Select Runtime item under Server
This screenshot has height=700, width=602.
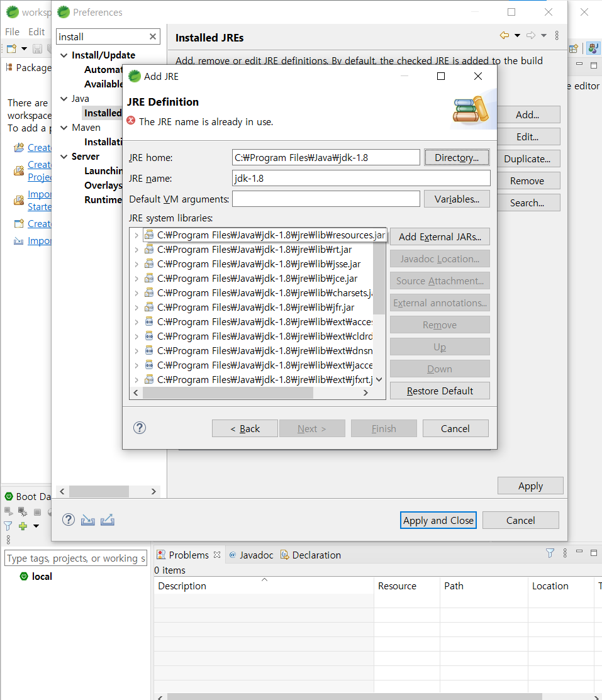pyautogui.click(x=103, y=199)
